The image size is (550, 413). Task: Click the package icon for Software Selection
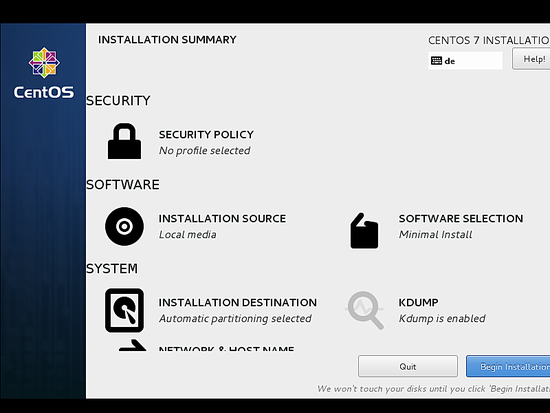pos(364,231)
